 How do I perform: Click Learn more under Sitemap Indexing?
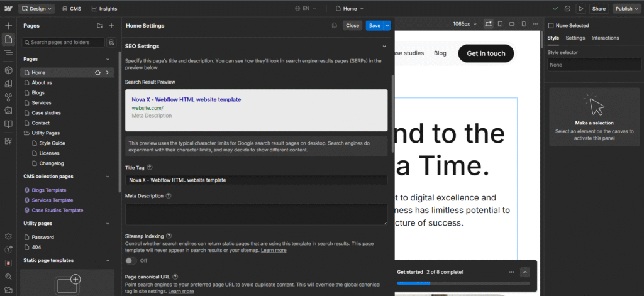[x=274, y=250]
